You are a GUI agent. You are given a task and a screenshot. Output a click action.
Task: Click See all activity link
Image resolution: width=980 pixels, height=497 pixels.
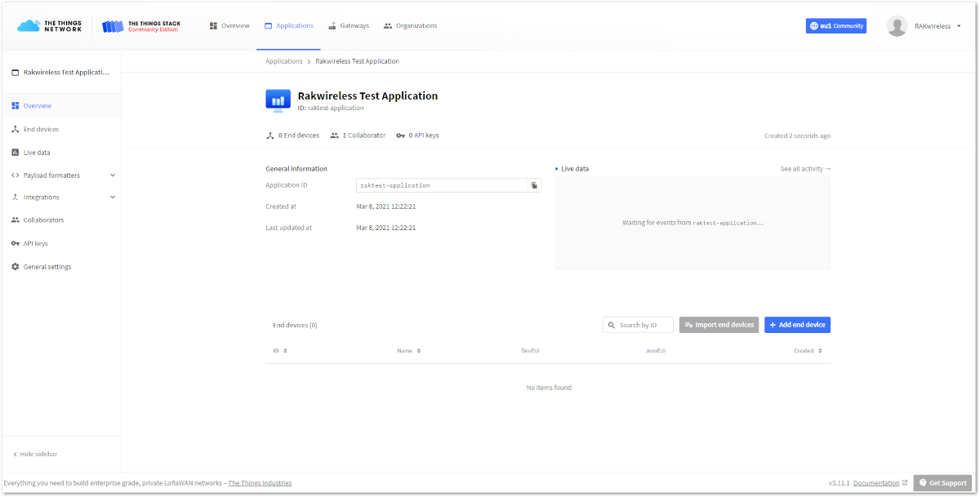click(x=805, y=169)
